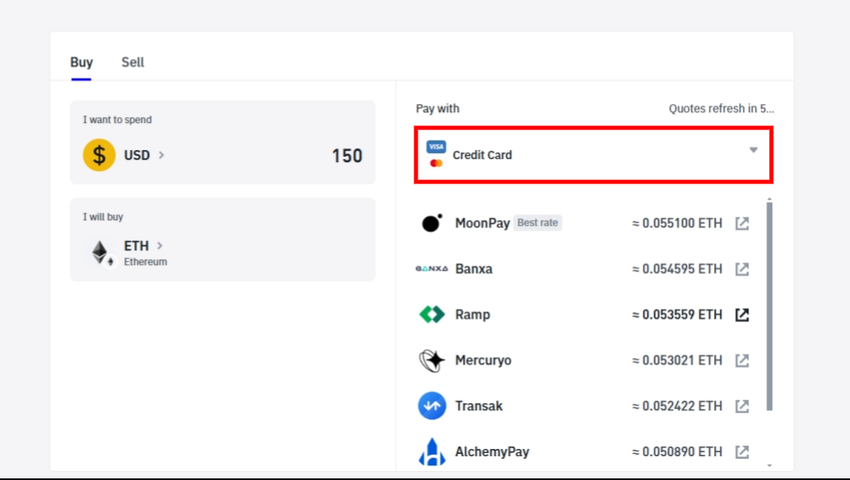850x480 pixels.
Task: Click the 0.053021 ETH Mercuryo quote
Action: tap(677, 361)
